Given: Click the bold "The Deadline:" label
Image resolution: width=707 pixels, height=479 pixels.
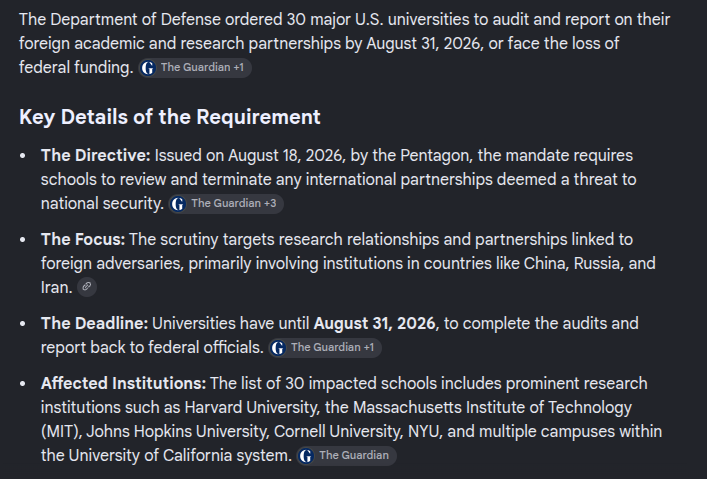Looking at the screenshot, I should (95, 323).
